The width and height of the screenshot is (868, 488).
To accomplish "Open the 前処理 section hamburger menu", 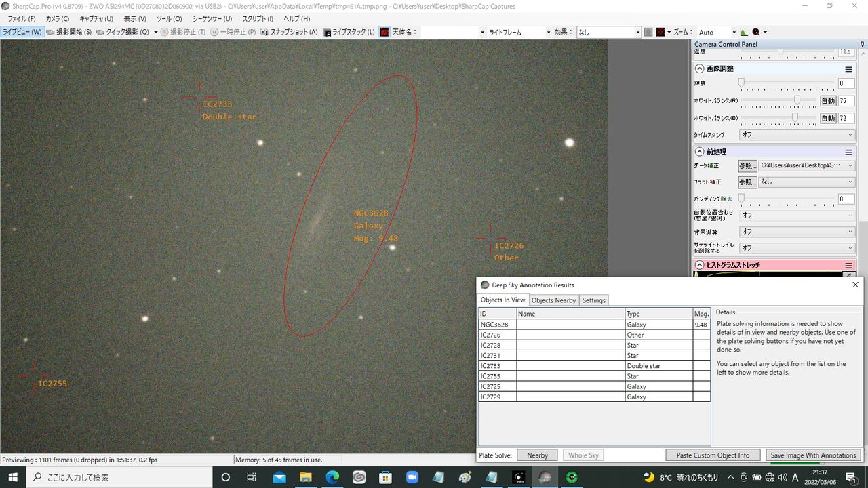I will tap(848, 152).
